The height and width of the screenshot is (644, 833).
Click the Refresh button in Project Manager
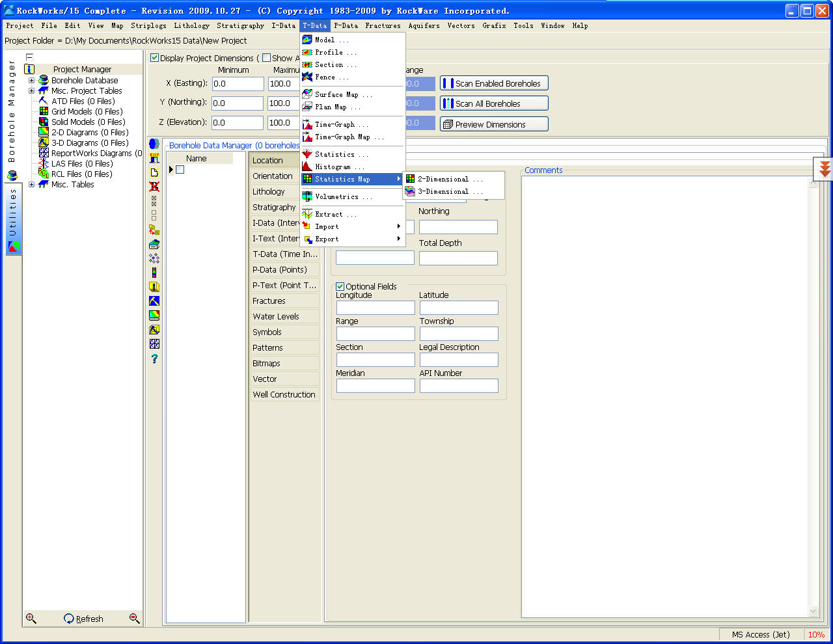click(83, 619)
